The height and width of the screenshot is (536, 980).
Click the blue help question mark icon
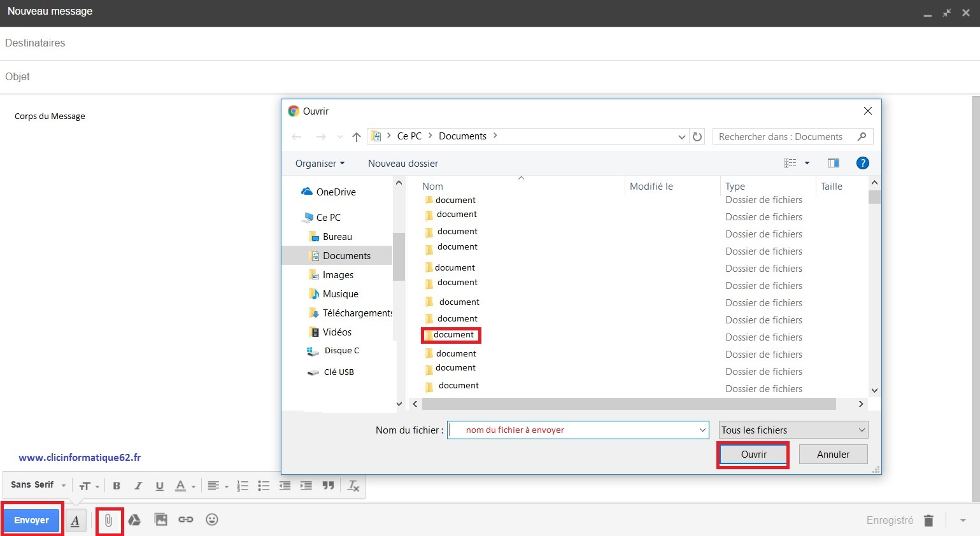pos(863,163)
